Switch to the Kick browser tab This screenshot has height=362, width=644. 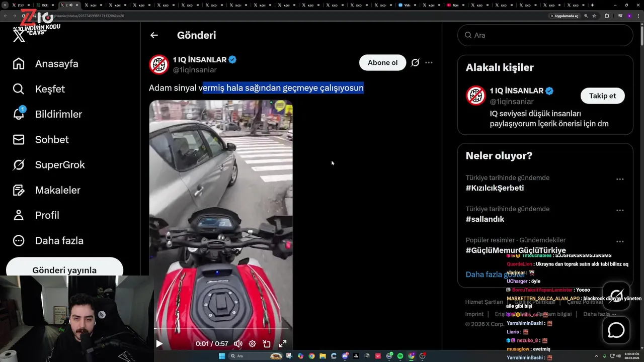point(44,5)
